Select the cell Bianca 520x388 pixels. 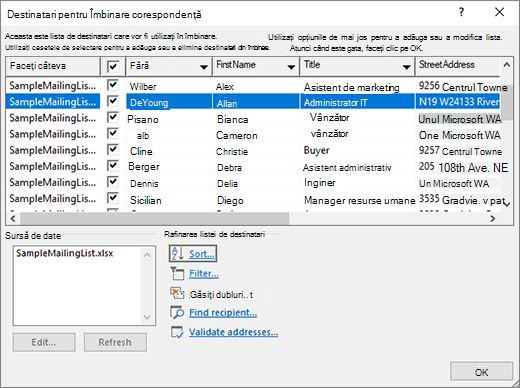[x=256, y=119]
